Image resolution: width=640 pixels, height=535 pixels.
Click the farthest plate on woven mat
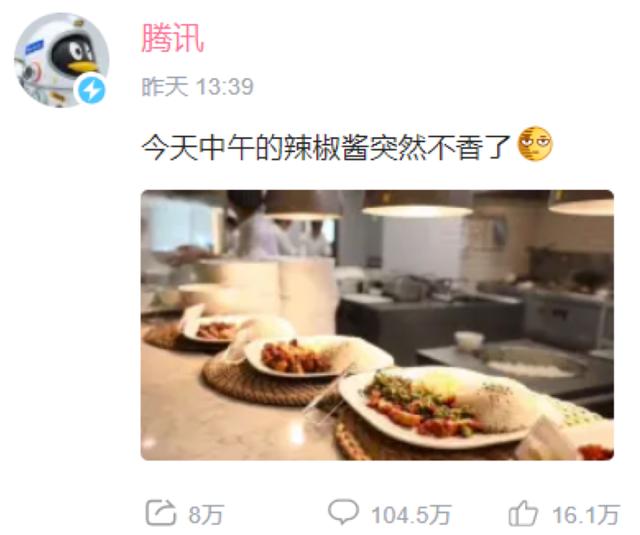(216, 327)
